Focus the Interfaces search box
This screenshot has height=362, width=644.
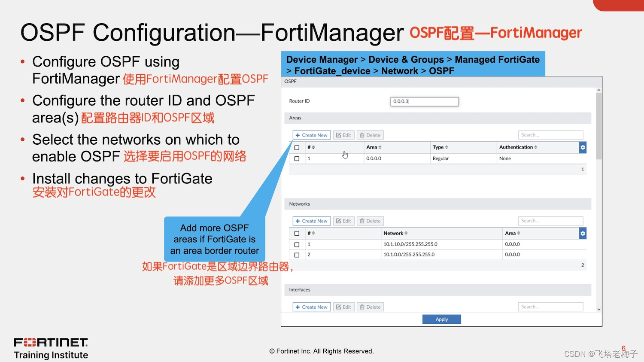(550, 307)
